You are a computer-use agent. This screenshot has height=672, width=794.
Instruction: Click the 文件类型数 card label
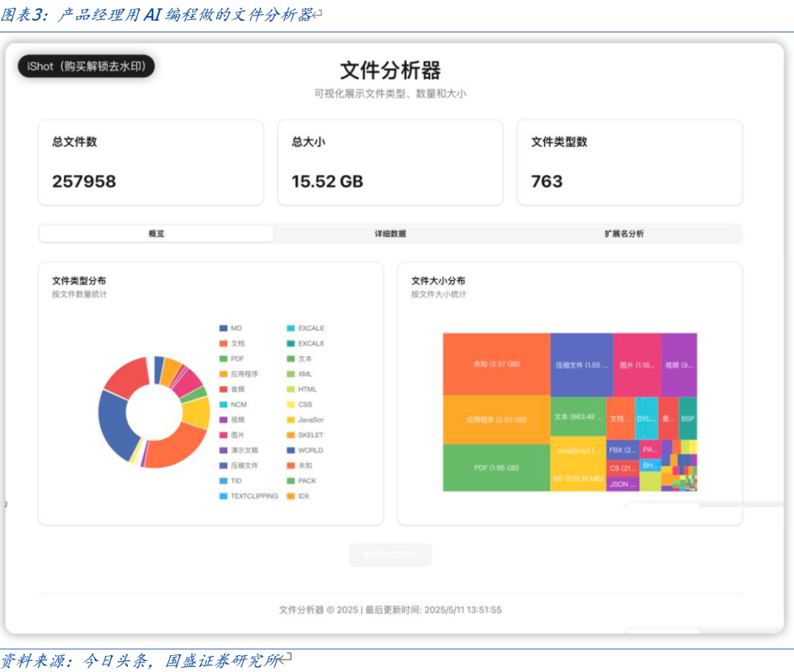click(x=559, y=142)
